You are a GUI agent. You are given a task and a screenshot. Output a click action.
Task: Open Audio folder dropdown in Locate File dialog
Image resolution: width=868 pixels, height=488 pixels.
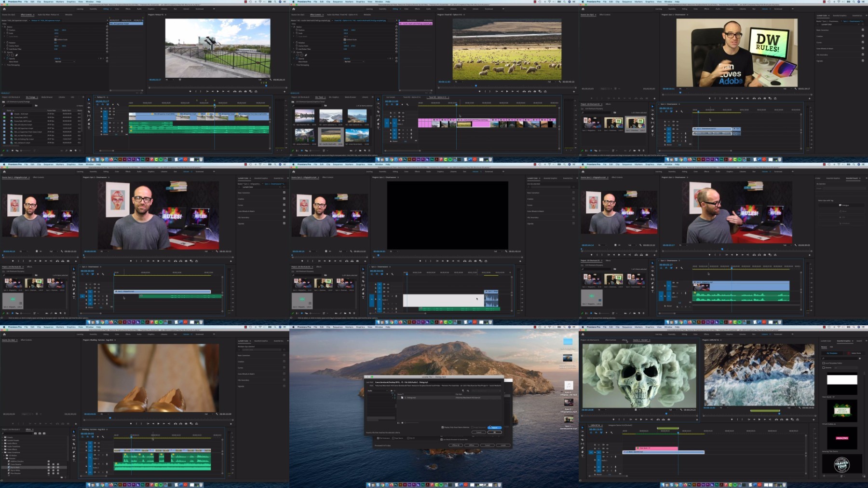[x=378, y=390]
